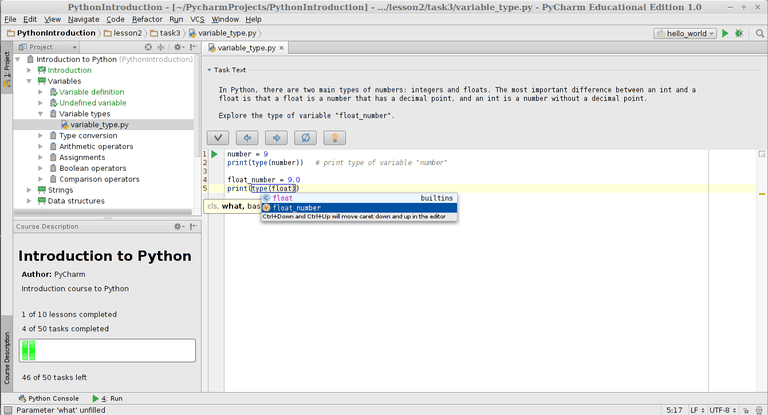Select Comparison operators in project tree
The width and height of the screenshot is (768, 415).
99,179
